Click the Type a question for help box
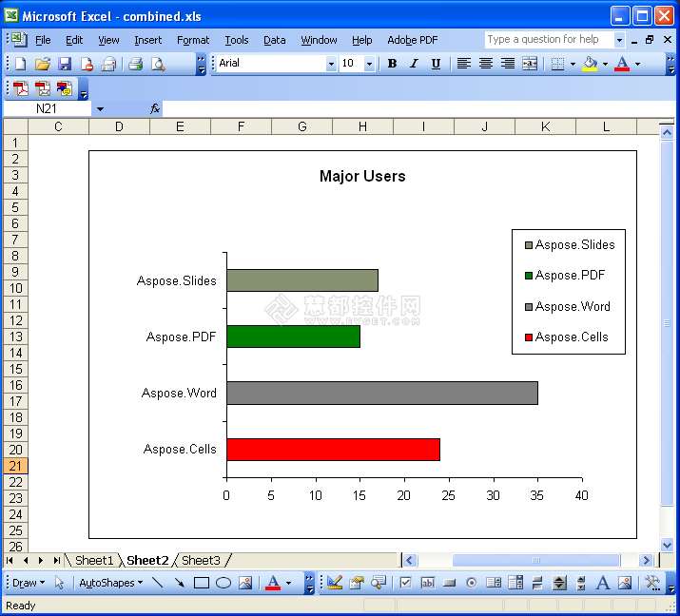This screenshot has width=680, height=616. tap(548, 39)
